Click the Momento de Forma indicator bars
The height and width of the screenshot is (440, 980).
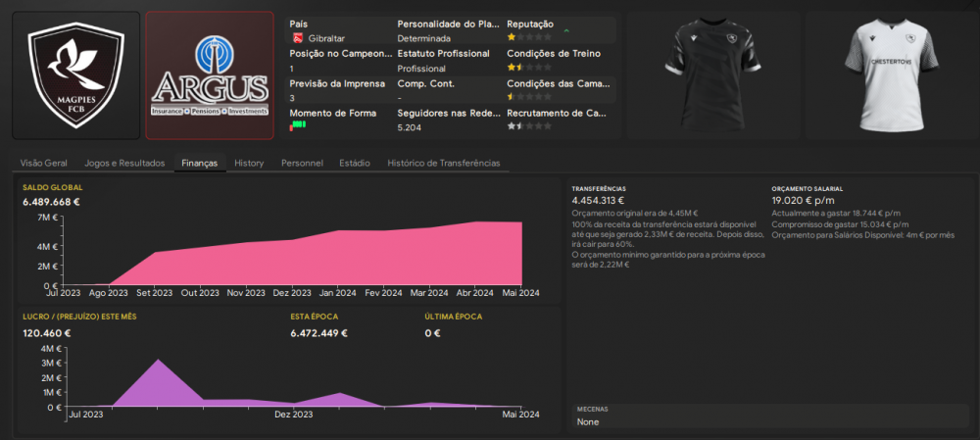point(298,125)
